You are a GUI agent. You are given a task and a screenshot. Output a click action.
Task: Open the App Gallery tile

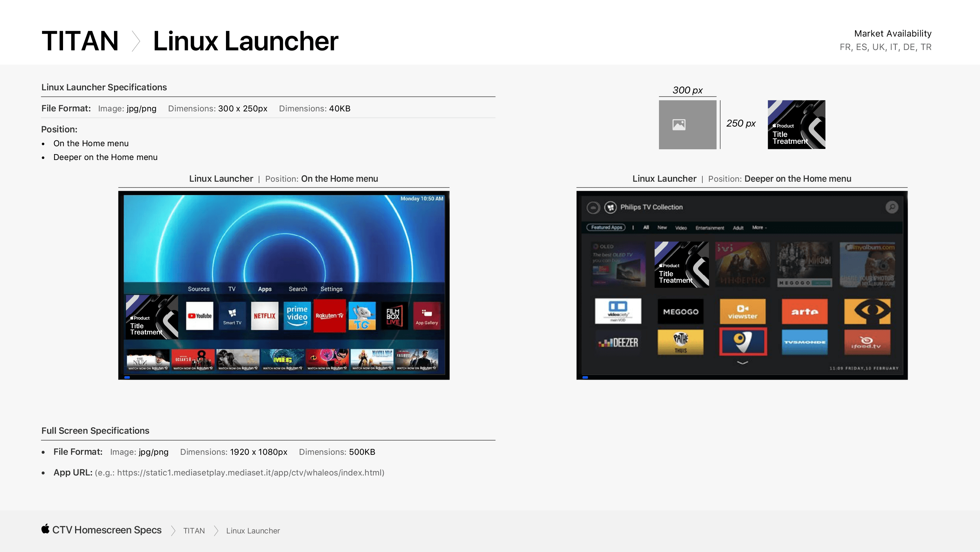pos(426,315)
